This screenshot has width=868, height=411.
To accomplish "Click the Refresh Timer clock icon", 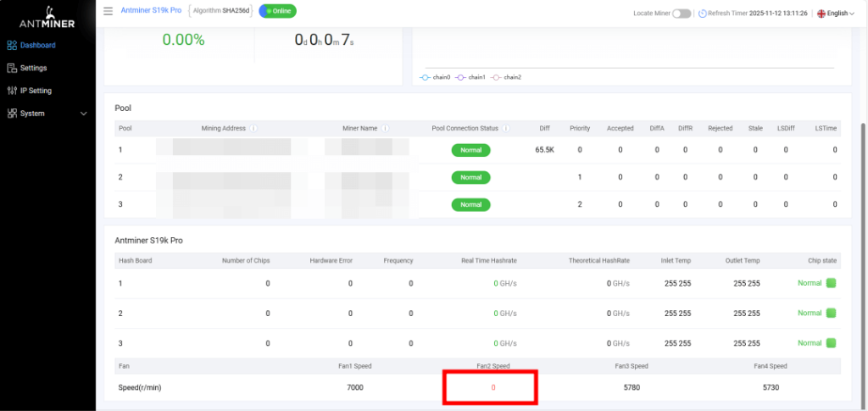I will (702, 14).
